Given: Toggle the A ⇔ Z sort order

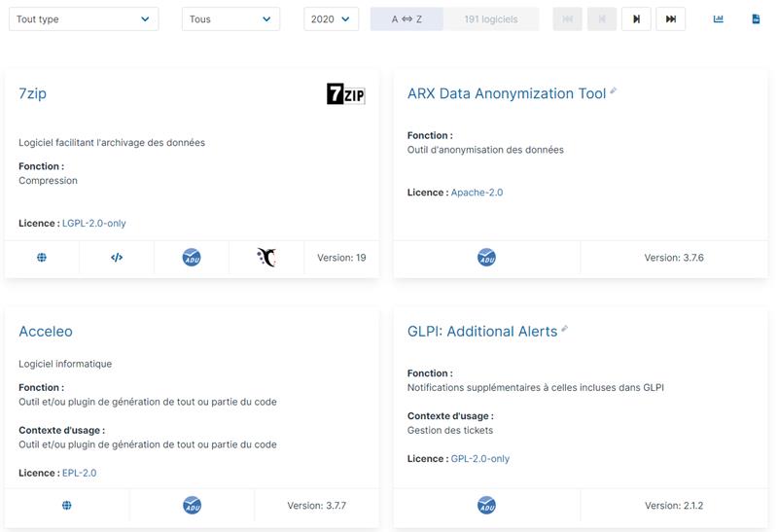Looking at the screenshot, I should pyautogui.click(x=407, y=18).
